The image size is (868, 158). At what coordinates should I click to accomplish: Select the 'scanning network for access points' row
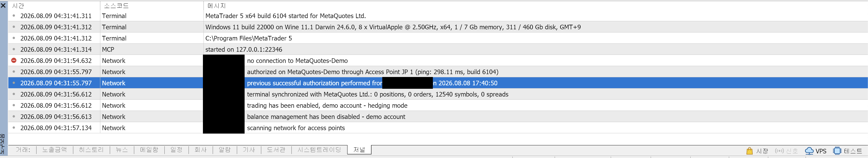[x=438, y=128]
